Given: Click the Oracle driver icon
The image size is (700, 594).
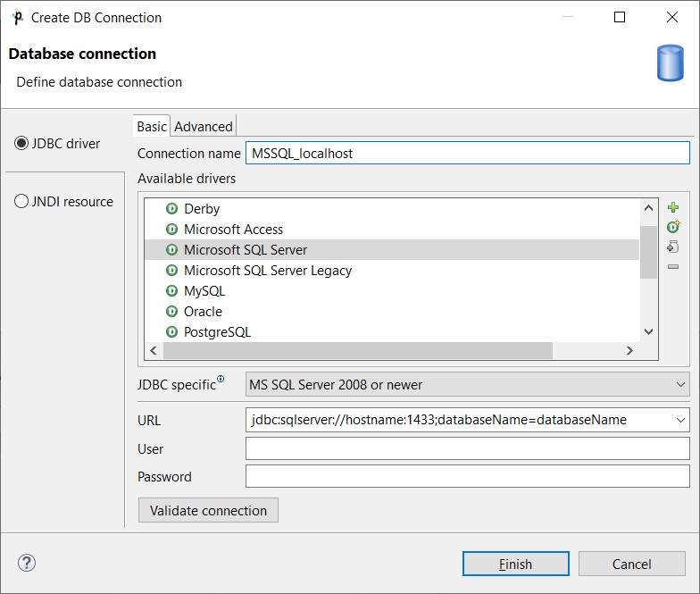Looking at the screenshot, I should tap(171, 311).
